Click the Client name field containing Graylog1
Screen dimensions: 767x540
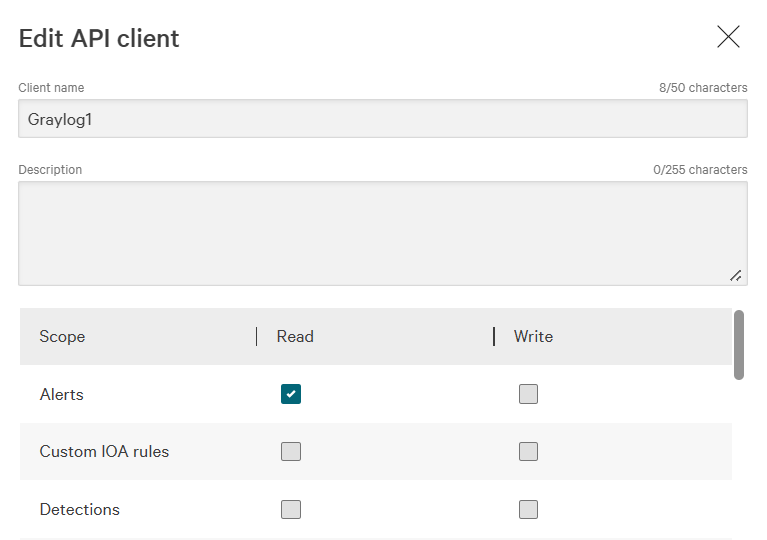(383, 119)
